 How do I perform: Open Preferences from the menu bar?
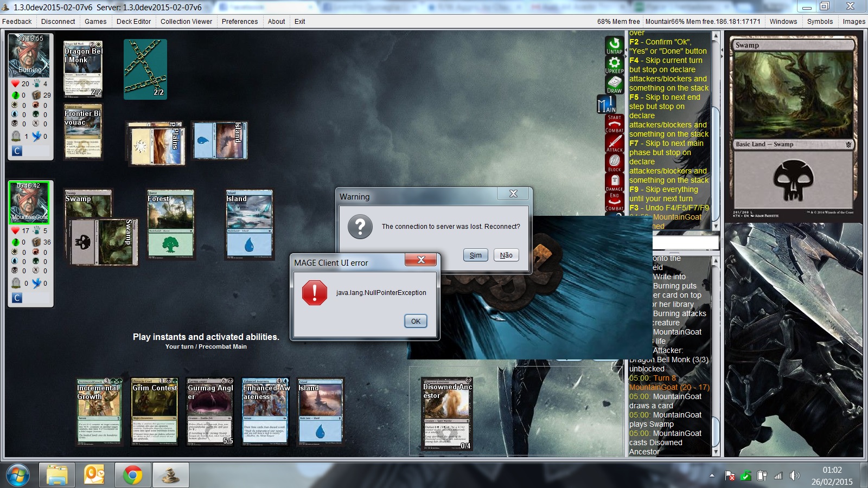(x=240, y=22)
